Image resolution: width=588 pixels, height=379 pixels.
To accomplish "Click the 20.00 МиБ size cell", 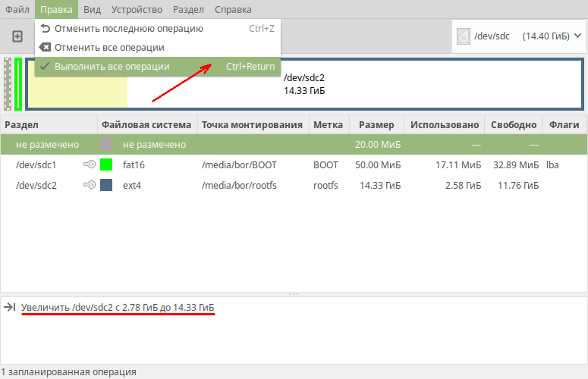I will pyautogui.click(x=378, y=144).
